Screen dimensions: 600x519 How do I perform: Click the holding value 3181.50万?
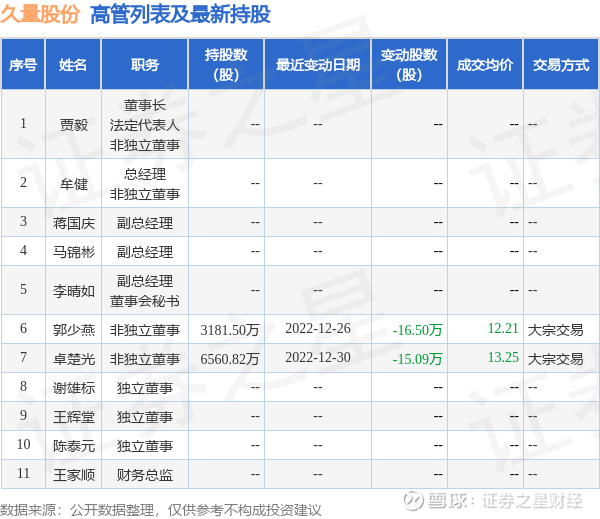[x=230, y=330]
